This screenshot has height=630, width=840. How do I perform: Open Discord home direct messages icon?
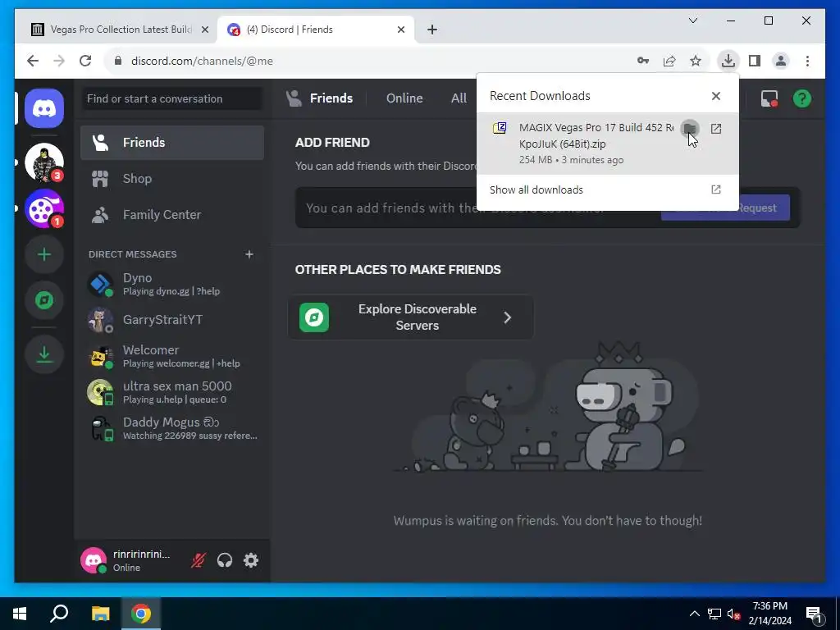point(44,109)
